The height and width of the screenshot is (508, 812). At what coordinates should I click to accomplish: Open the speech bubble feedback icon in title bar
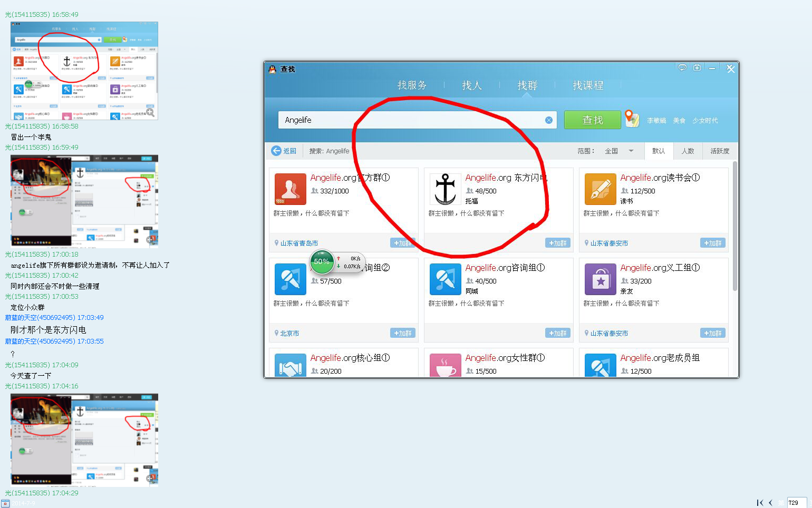pos(682,68)
